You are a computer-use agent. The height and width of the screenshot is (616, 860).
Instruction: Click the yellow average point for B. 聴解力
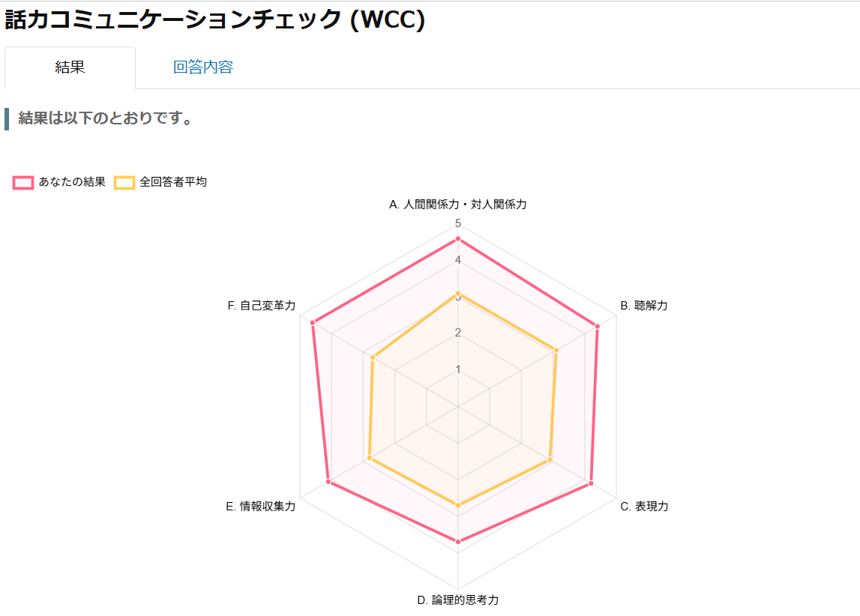pos(556,349)
